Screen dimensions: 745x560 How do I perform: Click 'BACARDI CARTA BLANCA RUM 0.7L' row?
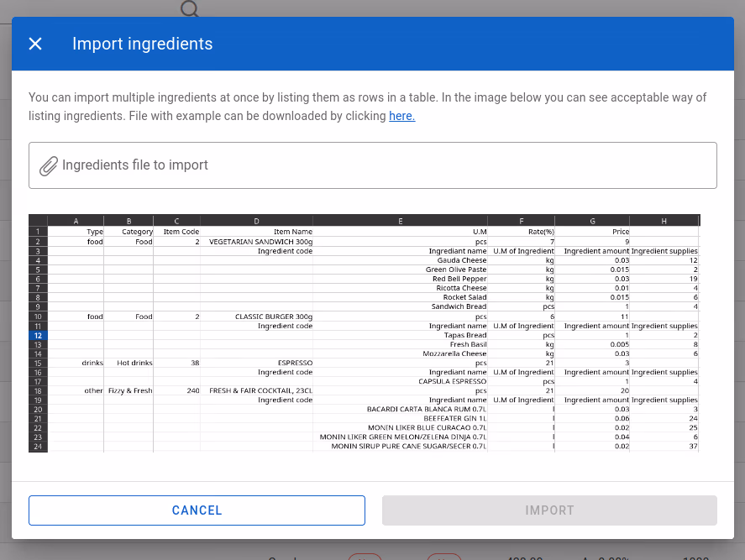pos(427,409)
